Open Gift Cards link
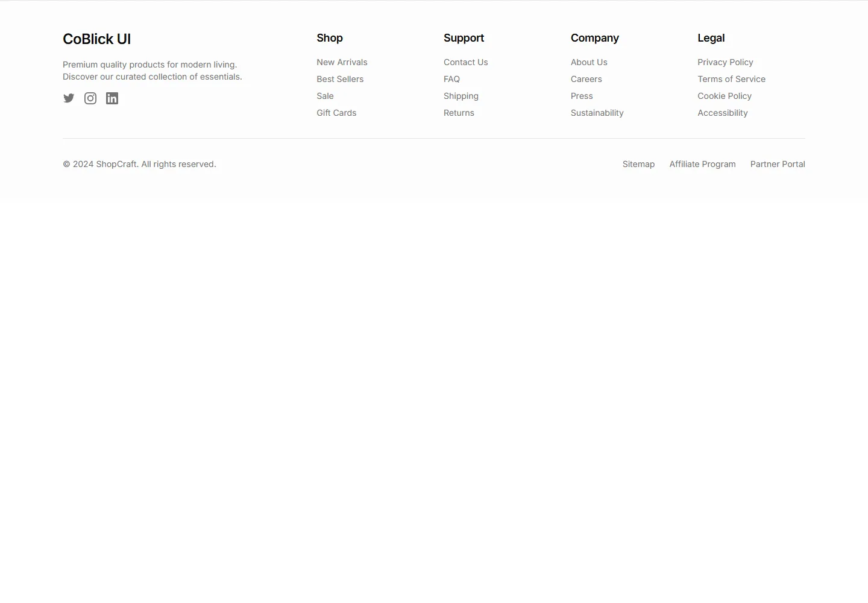 [x=336, y=113]
